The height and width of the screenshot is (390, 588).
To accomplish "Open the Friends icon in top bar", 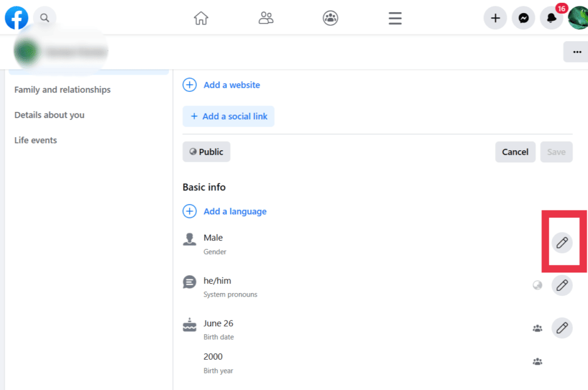I will click(x=266, y=18).
